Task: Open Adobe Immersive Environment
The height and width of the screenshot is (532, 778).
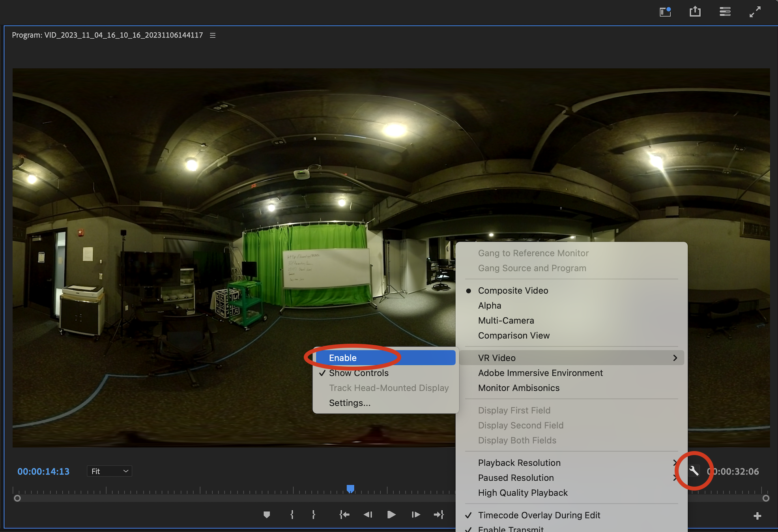Action: (571, 373)
